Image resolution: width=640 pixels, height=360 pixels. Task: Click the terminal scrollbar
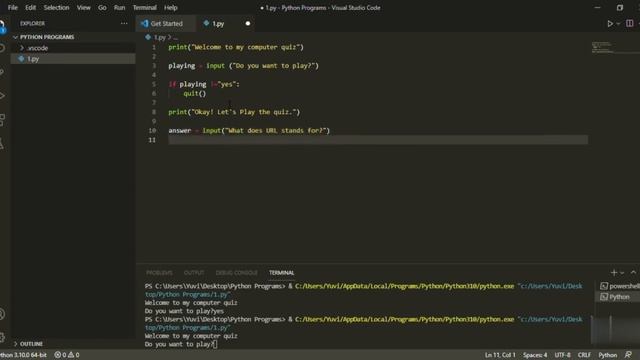tap(592, 330)
